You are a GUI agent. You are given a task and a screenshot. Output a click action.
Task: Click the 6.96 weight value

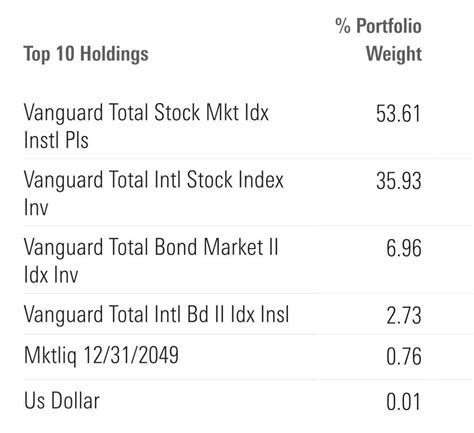point(404,249)
